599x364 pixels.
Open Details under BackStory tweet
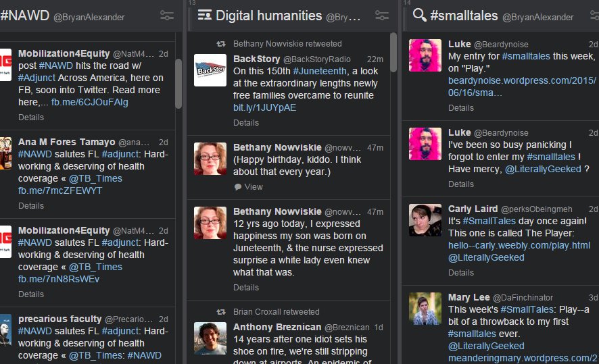point(246,123)
